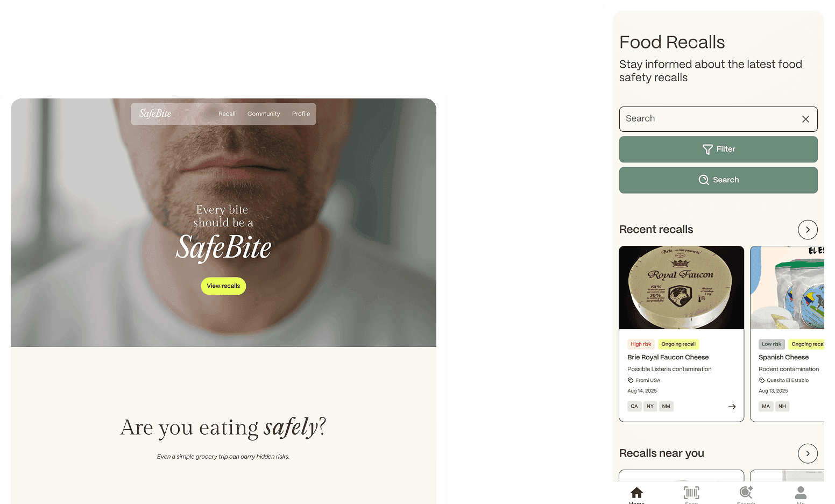Select the High risk label

point(641,344)
